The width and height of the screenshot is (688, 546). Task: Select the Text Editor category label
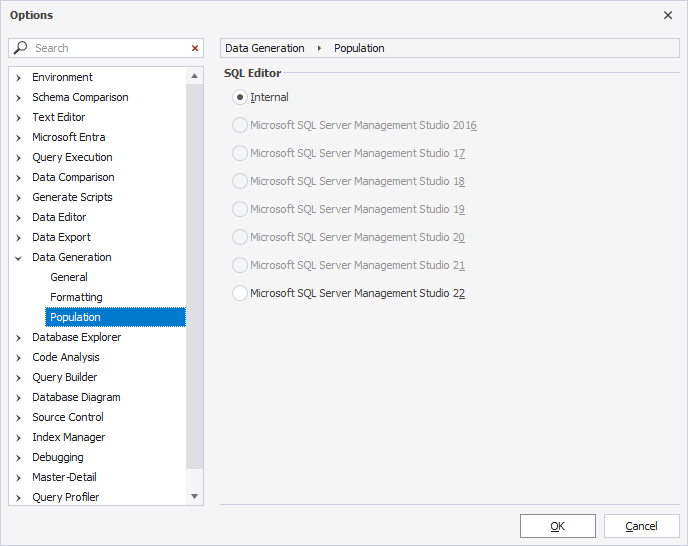tap(59, 117)
